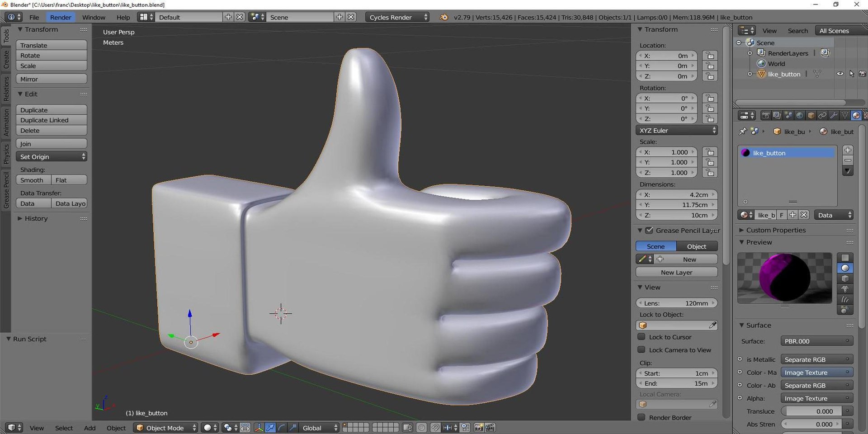Set material preview to monkey shape
This screenshot has height=434, width=868.
coord(845,289)
